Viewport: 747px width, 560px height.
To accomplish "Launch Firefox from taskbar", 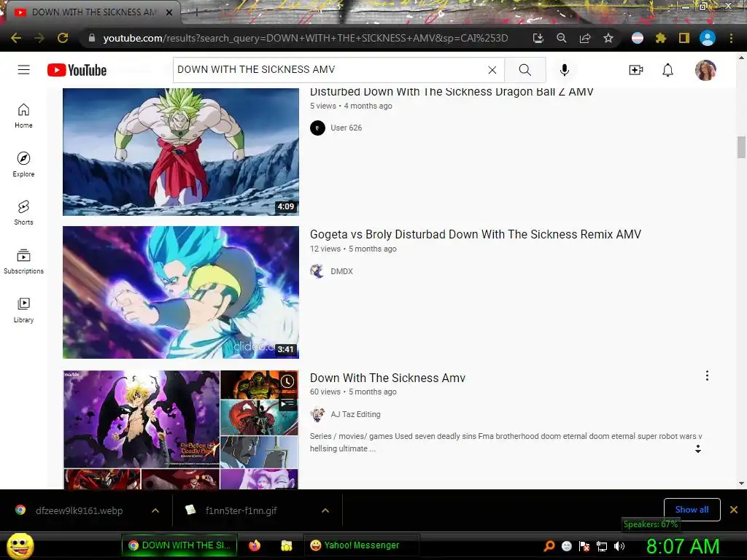I will point(255,545).
